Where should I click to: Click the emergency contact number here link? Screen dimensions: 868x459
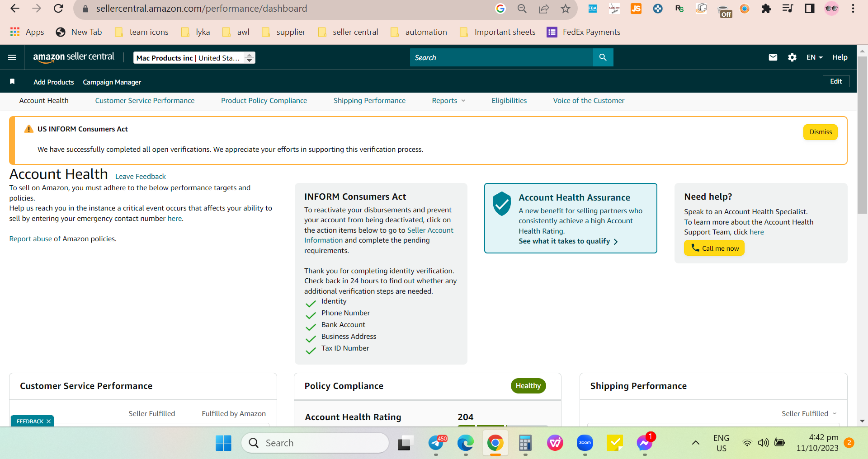click(x=175, y=219)
